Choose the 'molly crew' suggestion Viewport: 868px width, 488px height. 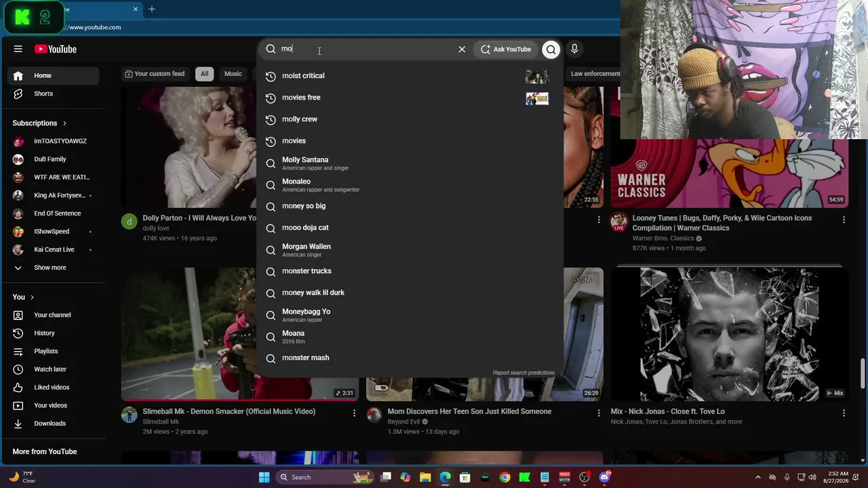click(410, 119)
